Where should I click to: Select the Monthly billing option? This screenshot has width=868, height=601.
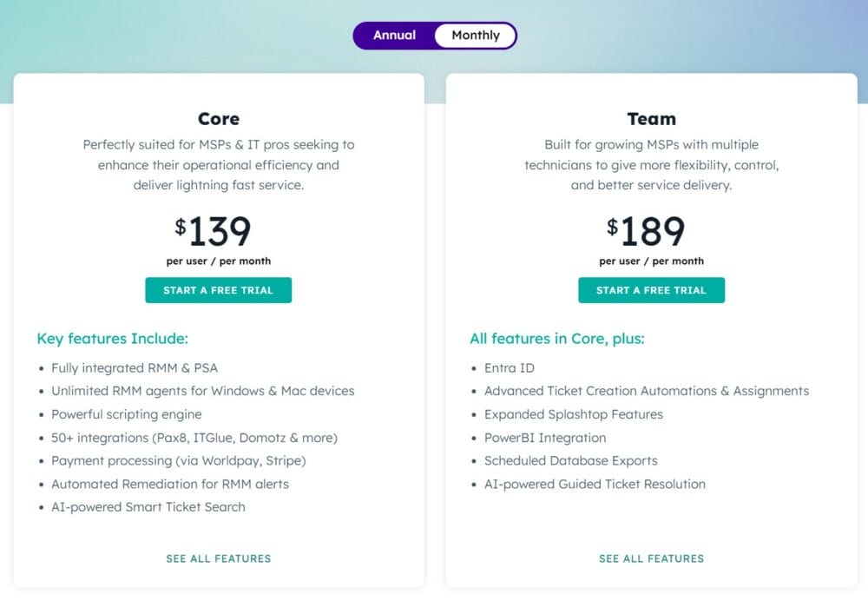[476, 36]
